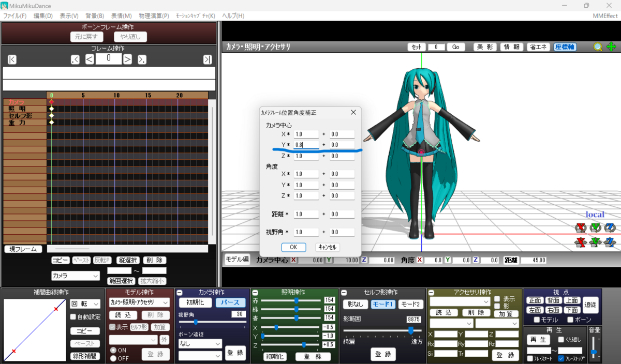Viewport: 621px width, 364px height.
Task: Switch the view to 正面 front view
Action: coord(535,300)
